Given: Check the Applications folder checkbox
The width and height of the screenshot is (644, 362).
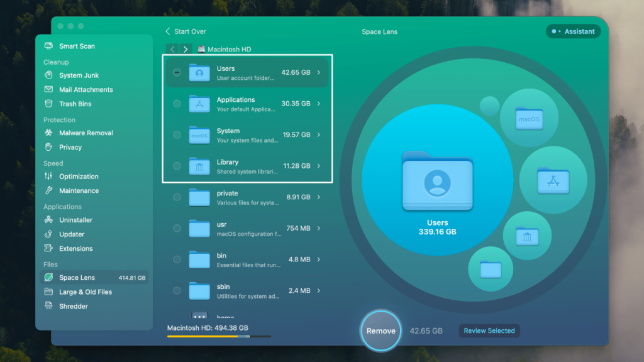Looking at the screenshot, I should (177, 104).
